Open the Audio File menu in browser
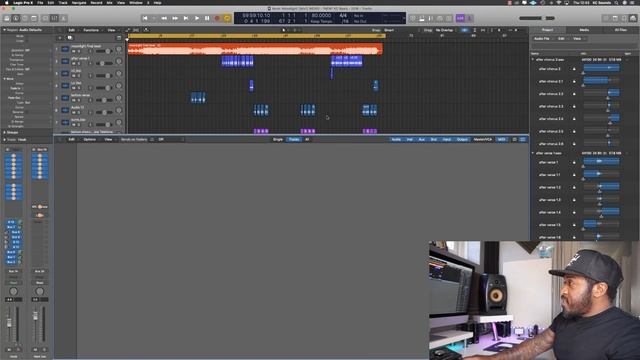640x360 pixels. coord(542,38)
